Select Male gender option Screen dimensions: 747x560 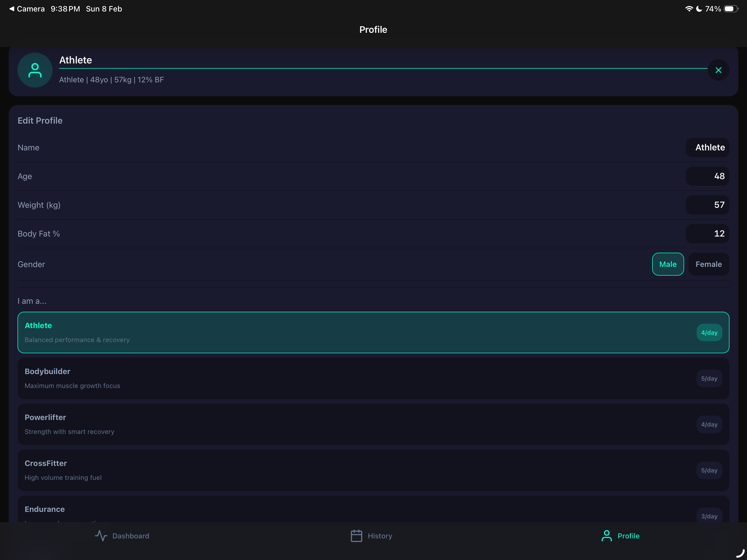[668, 264]
